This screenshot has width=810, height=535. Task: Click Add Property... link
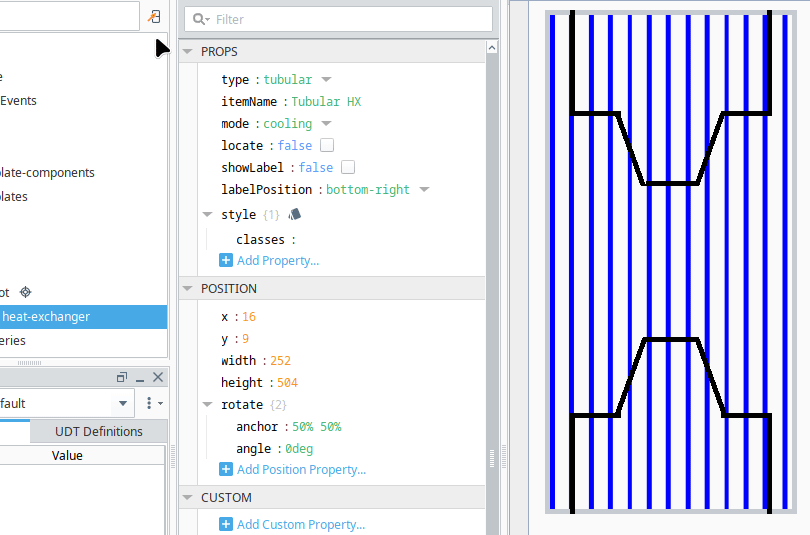click(x=278, y=260)
